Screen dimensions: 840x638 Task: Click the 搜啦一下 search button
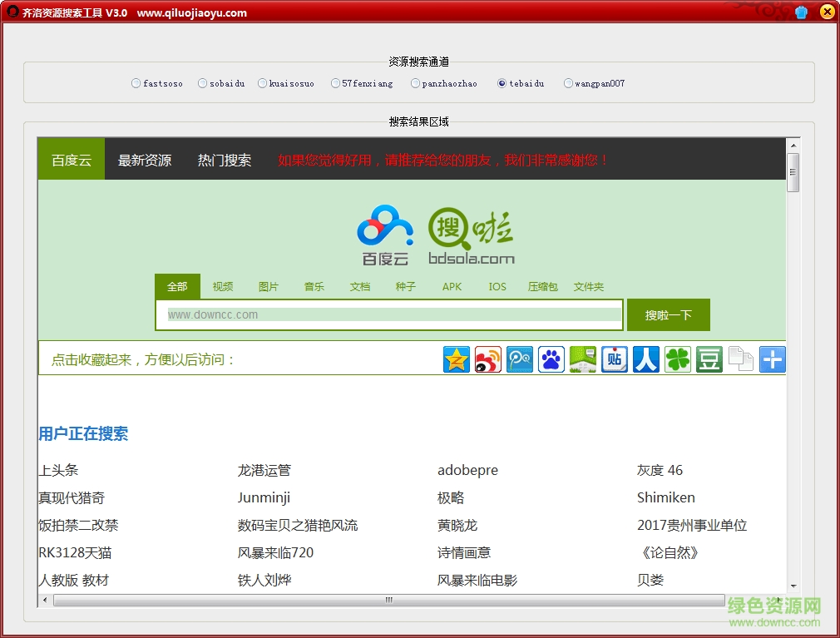(668, 314)
